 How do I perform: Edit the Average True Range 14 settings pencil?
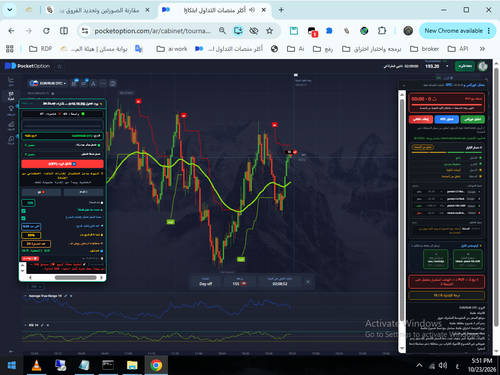tap(66, 296)
